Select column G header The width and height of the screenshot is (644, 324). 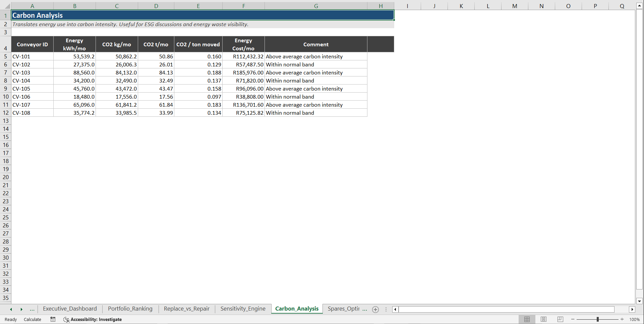pyautogui.click(x=316, y=6)
